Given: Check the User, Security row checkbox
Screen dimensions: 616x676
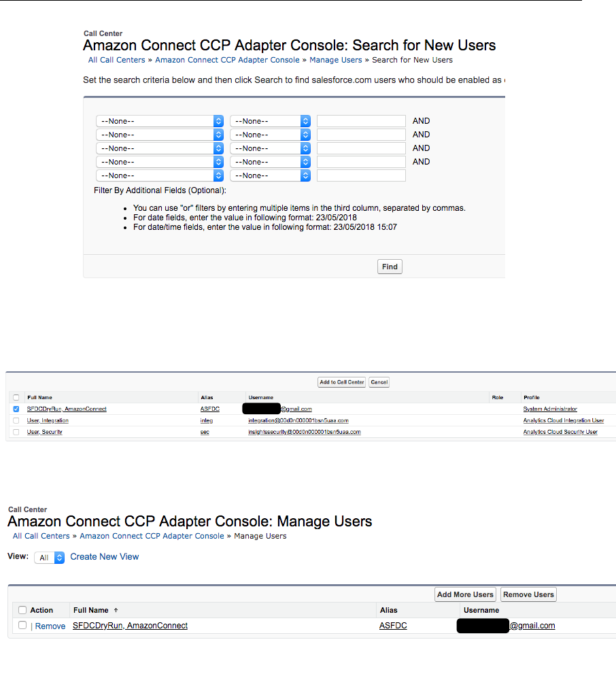Looking at the screenshot, I should 16,432.
